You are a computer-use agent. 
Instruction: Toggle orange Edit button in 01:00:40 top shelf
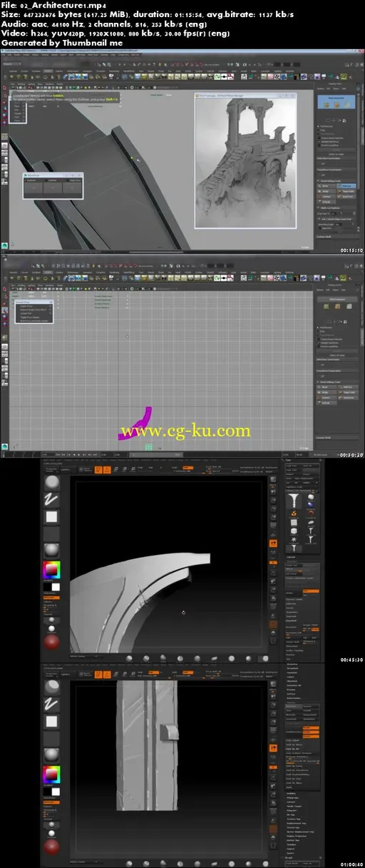(x=98, y=675)
